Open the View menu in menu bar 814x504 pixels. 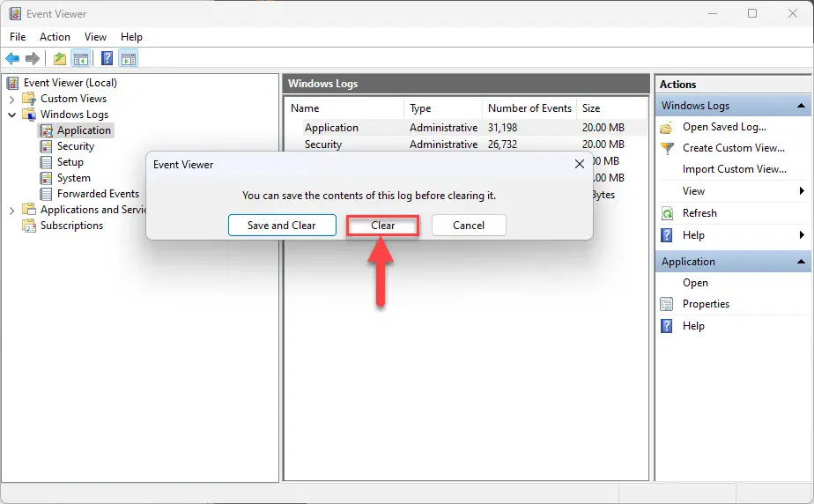95,37
